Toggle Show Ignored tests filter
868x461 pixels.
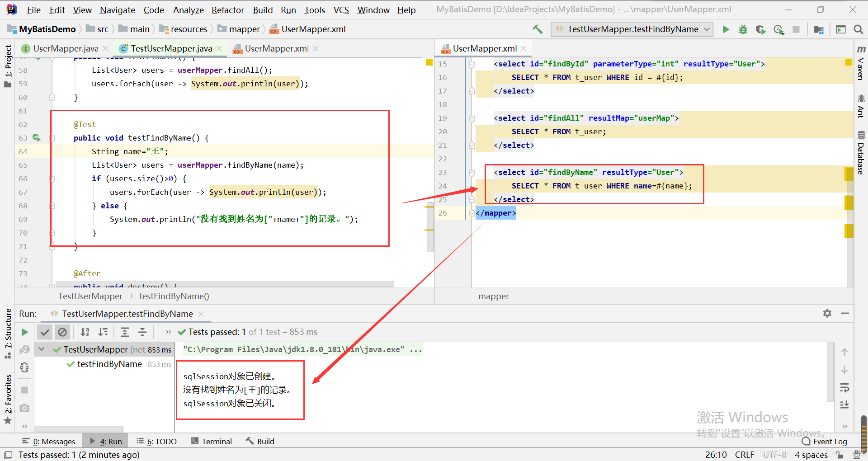(62, 332)
